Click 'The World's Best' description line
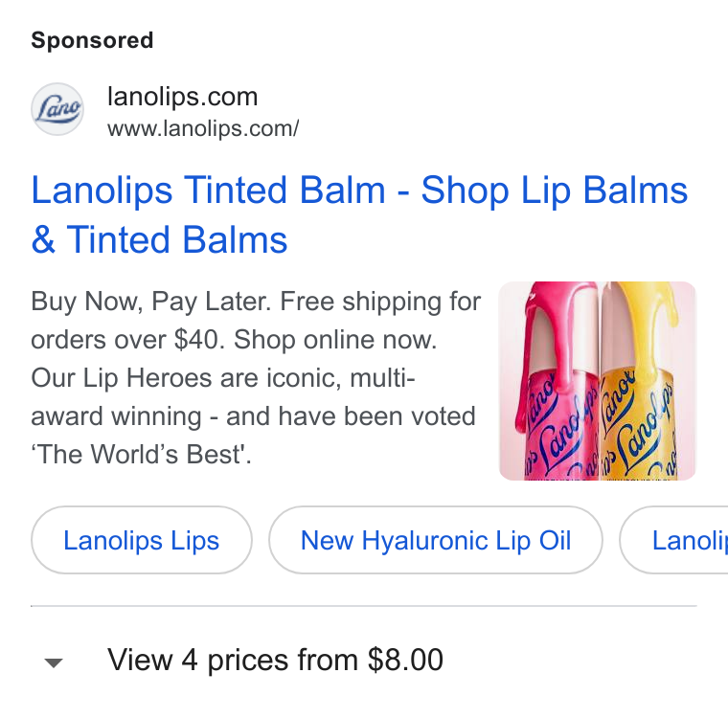Screen dimensions: 728x718 141,454
